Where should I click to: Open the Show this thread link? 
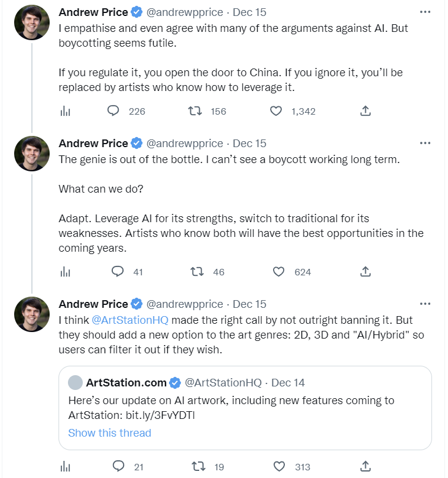tap(109, 433)
